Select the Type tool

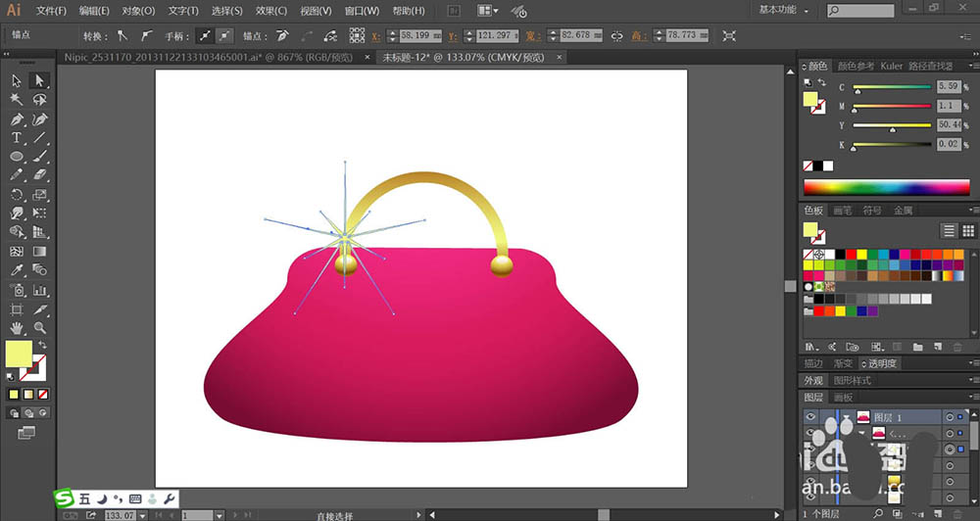click(17, 137)
